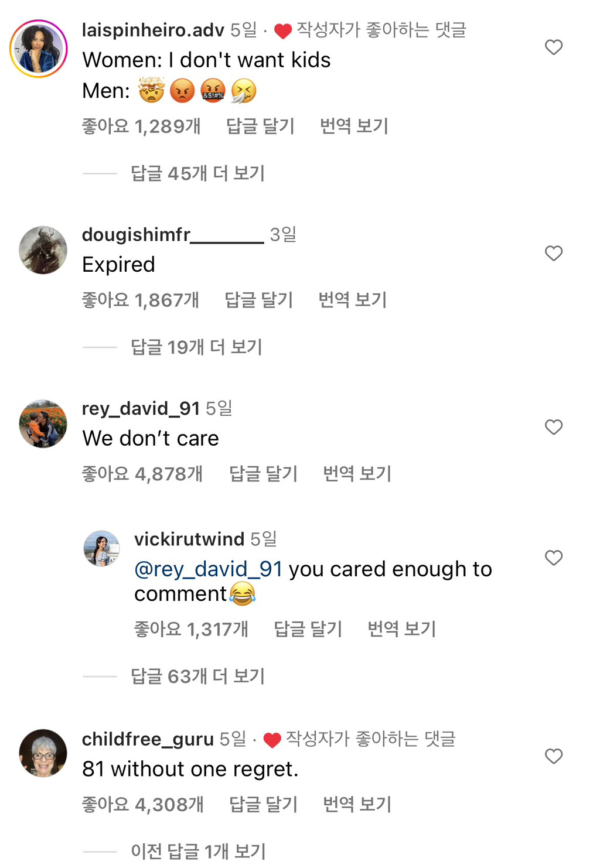600x868 pixels.
Task: Open the @rey_david_91 mention link
Action: coord(208,569)
